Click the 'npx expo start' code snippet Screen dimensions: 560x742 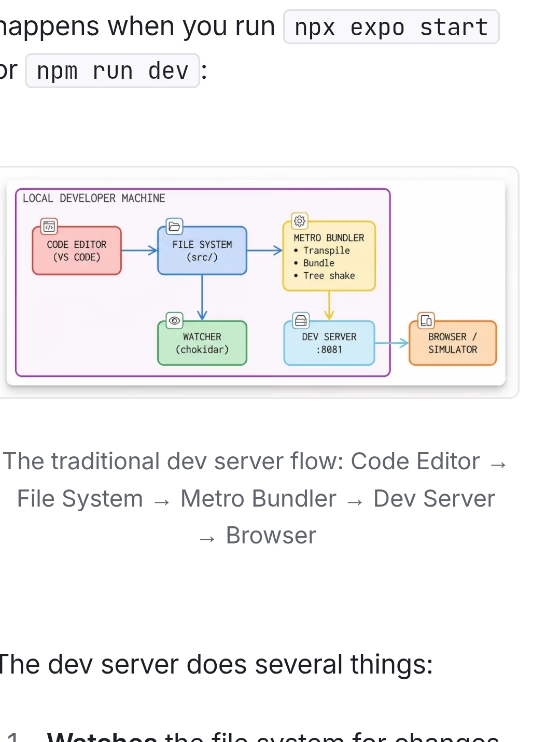pyautogui.click(x=391, y=27)
